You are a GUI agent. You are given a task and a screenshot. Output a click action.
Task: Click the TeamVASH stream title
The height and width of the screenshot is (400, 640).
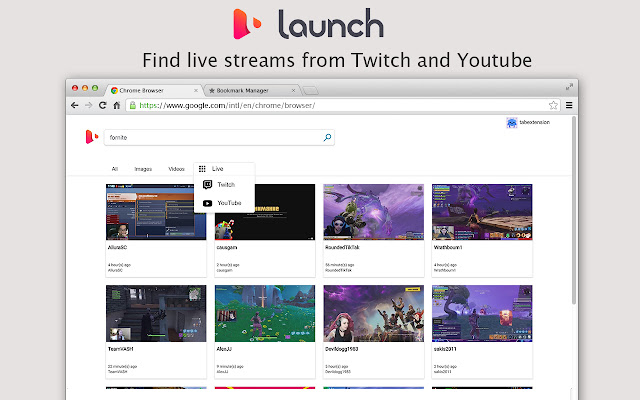[120, 349]
